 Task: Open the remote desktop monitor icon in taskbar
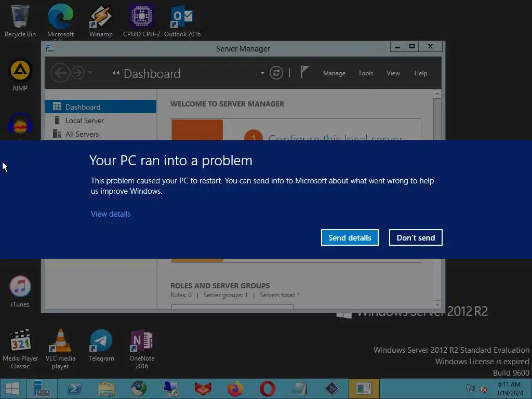pos(171,389)
